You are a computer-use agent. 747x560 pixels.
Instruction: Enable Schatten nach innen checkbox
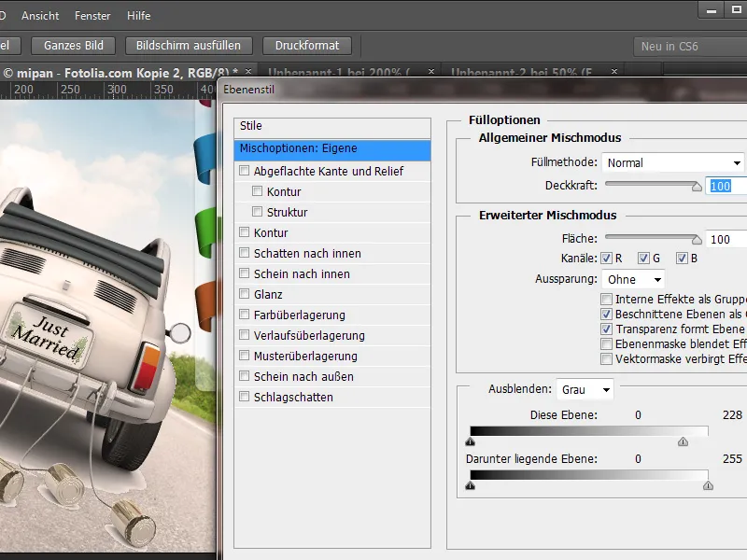click(244, 252)
